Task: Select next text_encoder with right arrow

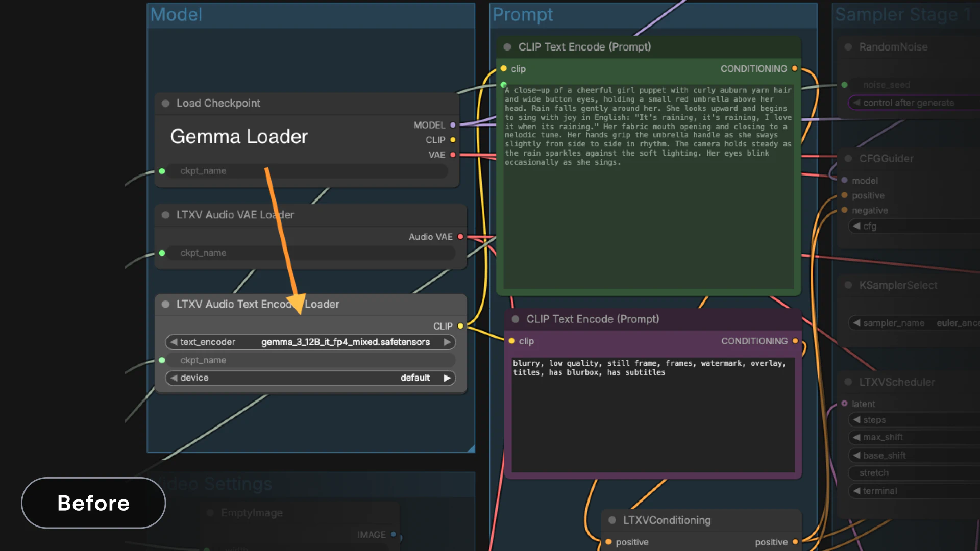Action: point(447,342)
